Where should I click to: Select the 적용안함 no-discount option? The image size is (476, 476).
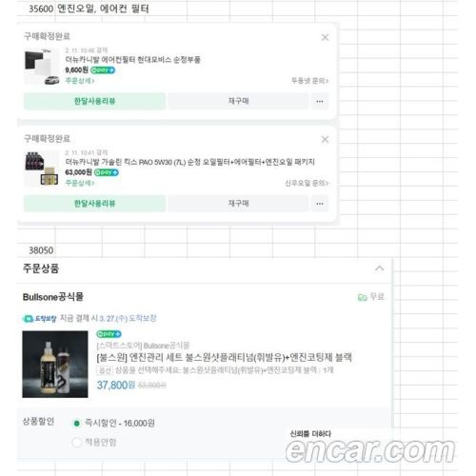(x=76, y=442)
